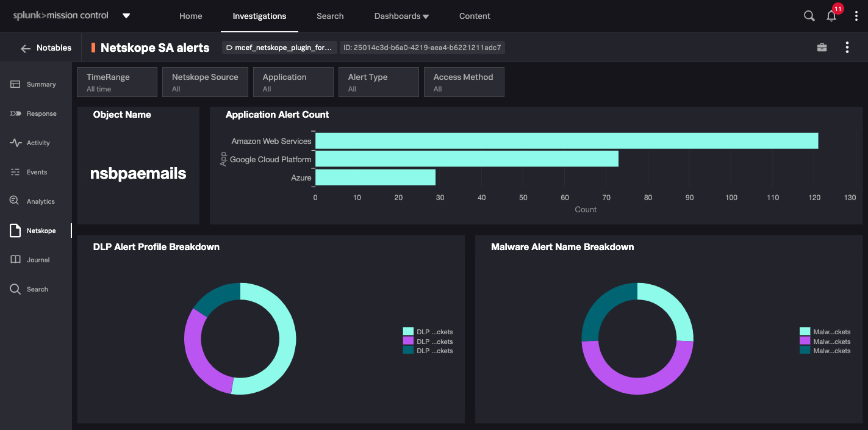Screen dimensions: 868x430
Task: Expand the Netskope Source filter
Action: coord(205,82)
